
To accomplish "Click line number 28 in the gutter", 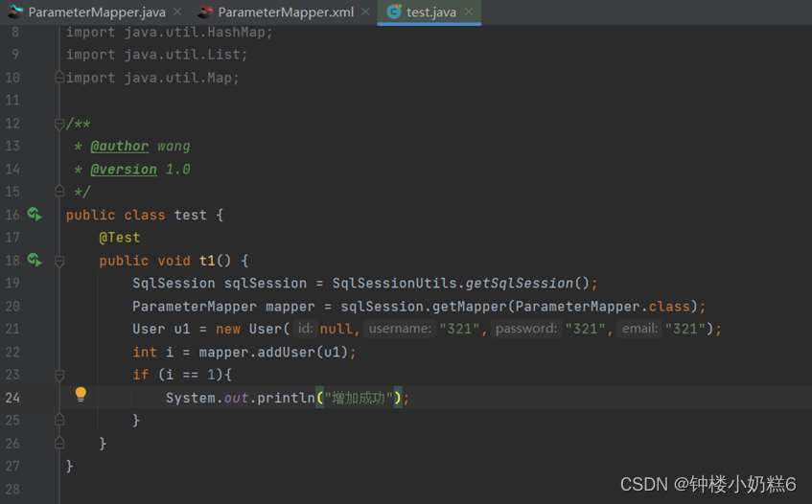I will pos(12,489).
